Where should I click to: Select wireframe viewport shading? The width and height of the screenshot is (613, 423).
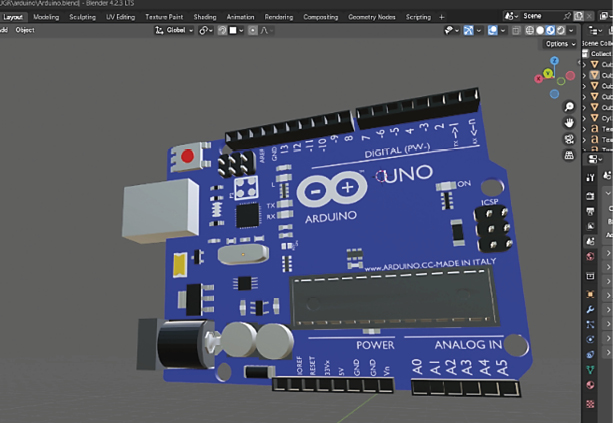click(530, 30)
